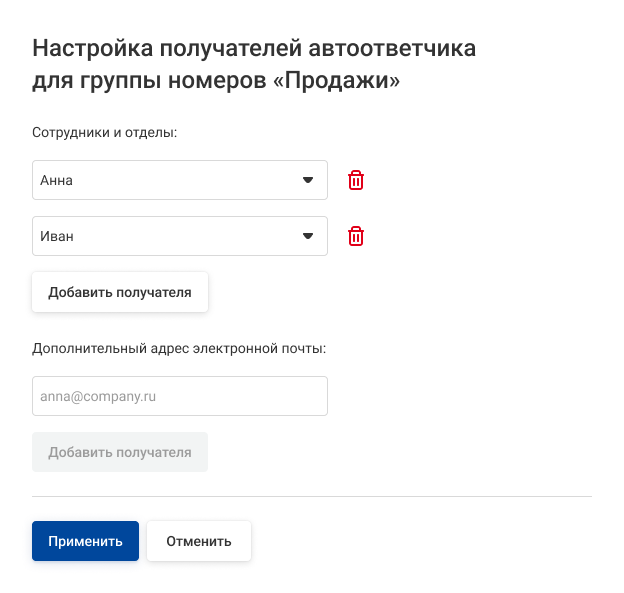Click the dialog title about автоответчика
This screenshot has height=593, width=624.
(x=254, y=48)
